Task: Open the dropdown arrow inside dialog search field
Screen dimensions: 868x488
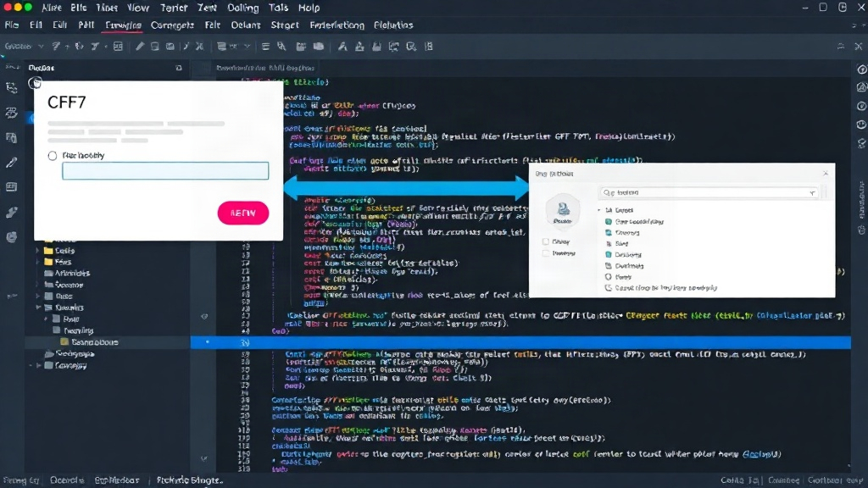Action: coord(812,193)
